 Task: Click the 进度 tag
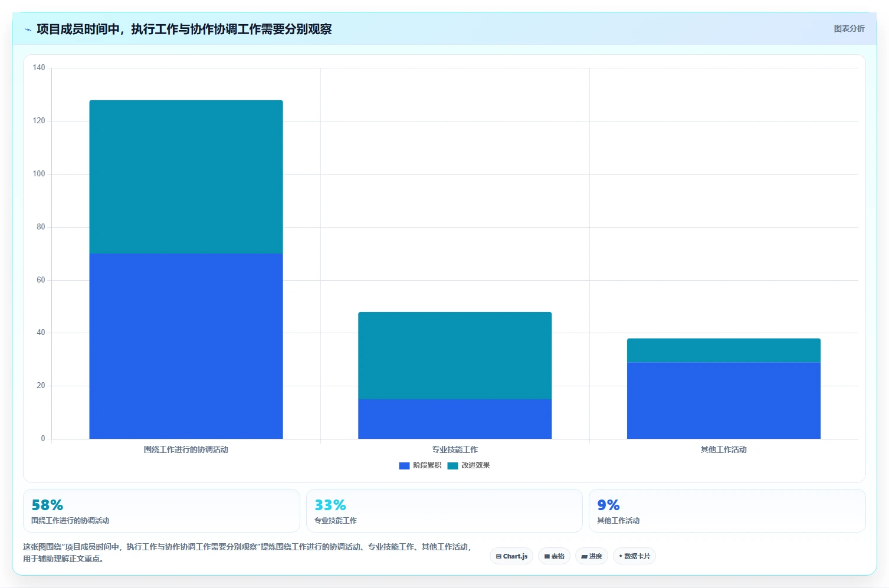(592, 556)
